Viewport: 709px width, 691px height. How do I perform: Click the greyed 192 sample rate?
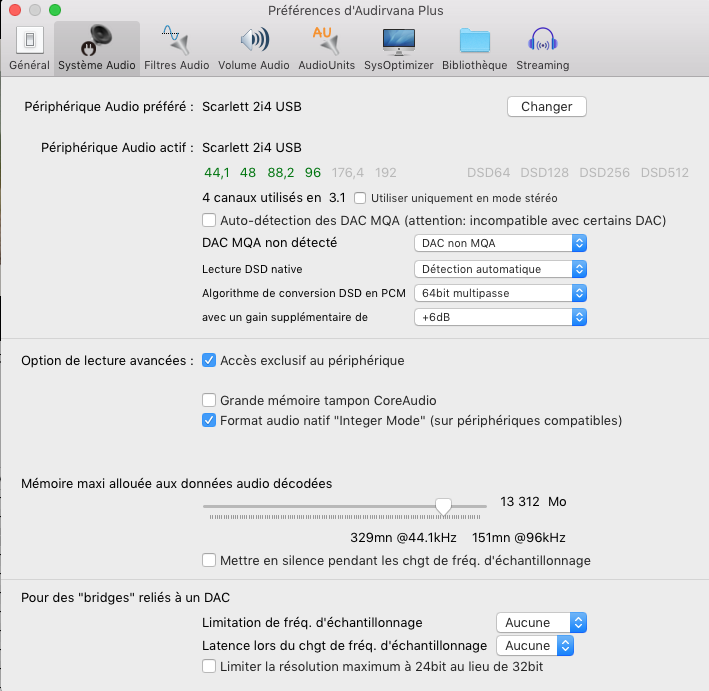(x=386, y=173)
